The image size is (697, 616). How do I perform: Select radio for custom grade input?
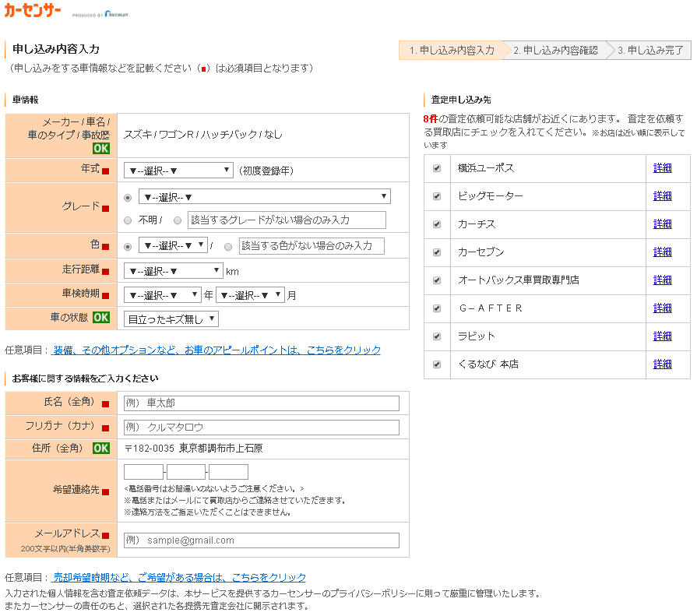(x=178, y=220)
